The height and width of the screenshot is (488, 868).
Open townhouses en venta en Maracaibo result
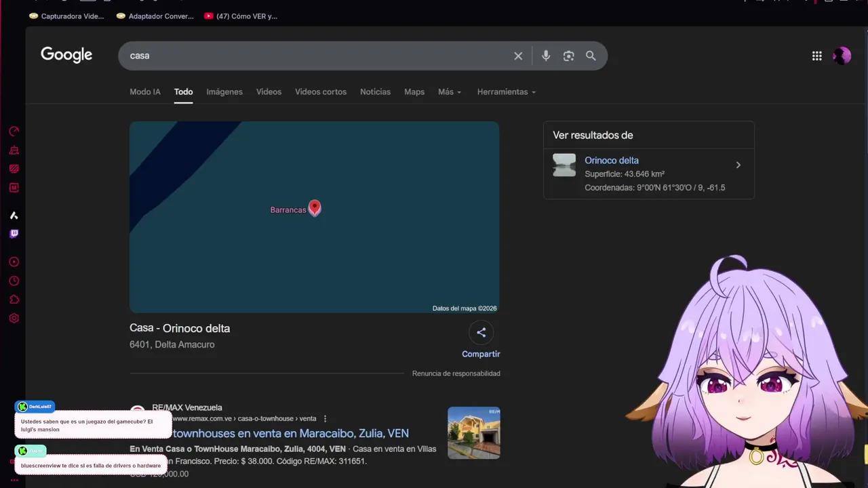[x=290, y=433]
